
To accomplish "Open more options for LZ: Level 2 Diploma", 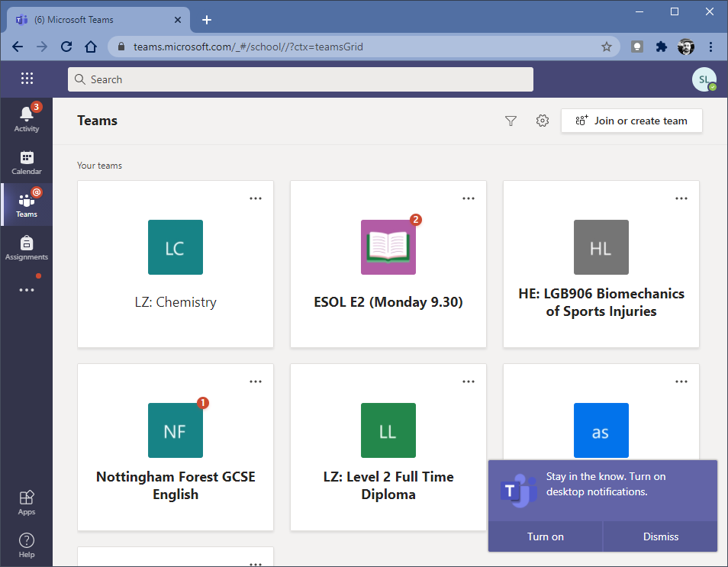I will pos(469,382).
